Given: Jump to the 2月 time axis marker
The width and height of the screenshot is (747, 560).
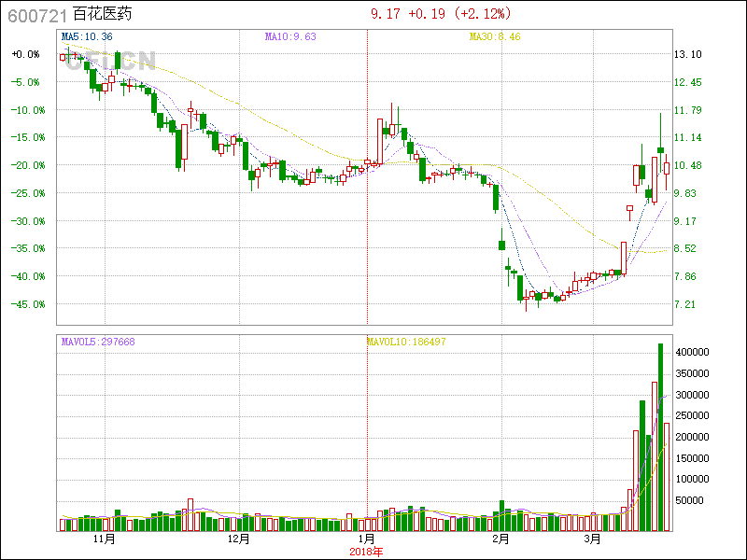Looking at the screenshot, I should click(x=500, y=539).
